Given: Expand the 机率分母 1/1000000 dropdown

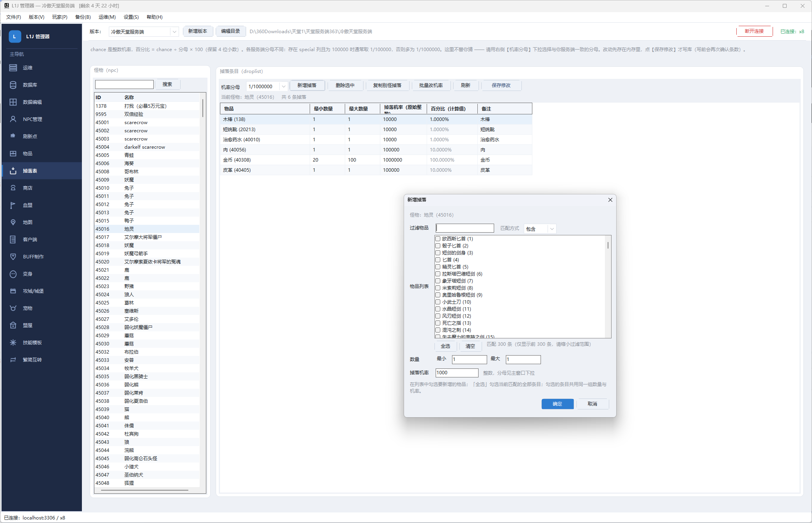Looking at the screenshot, I should (x=267, y=87).
